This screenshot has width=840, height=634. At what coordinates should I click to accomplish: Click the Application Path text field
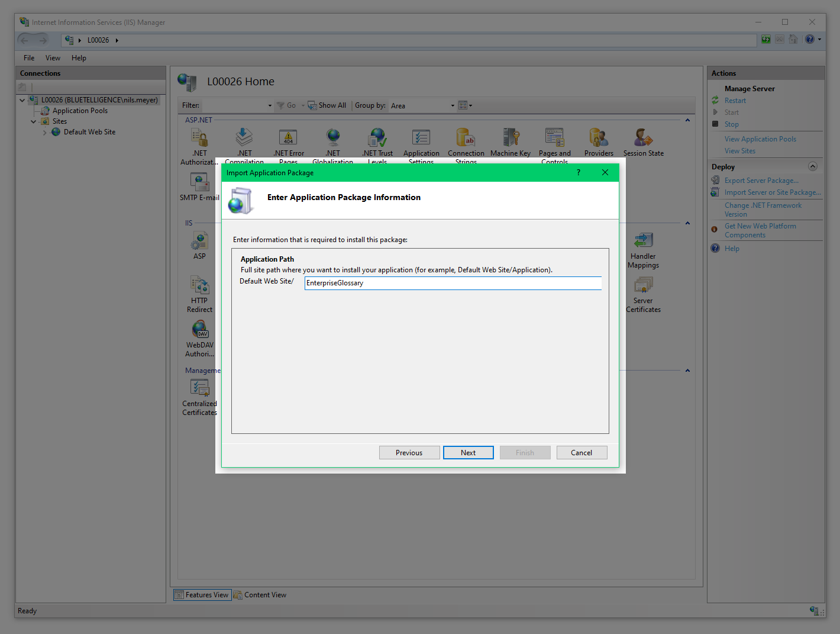[453, 283]
